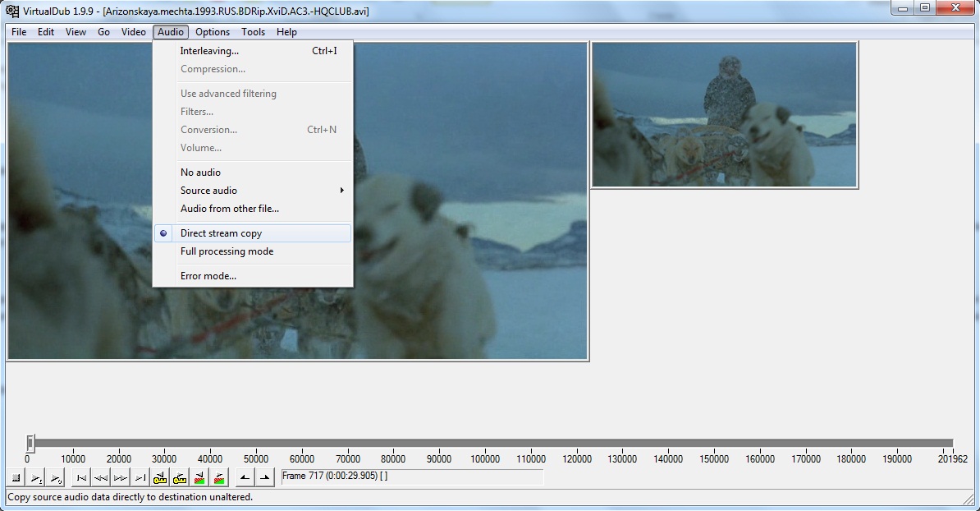
Task: Open the Tools menu
Action: 253,32
